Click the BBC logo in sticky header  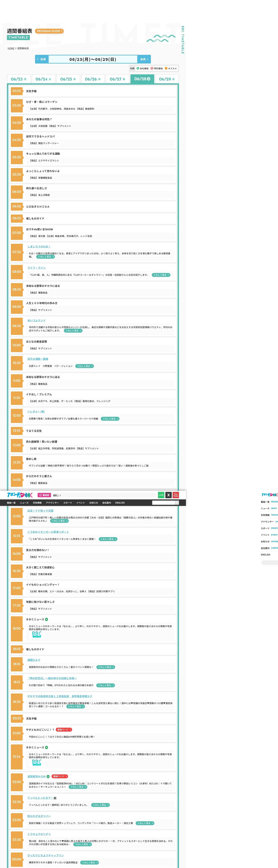[x=20, y=495]
